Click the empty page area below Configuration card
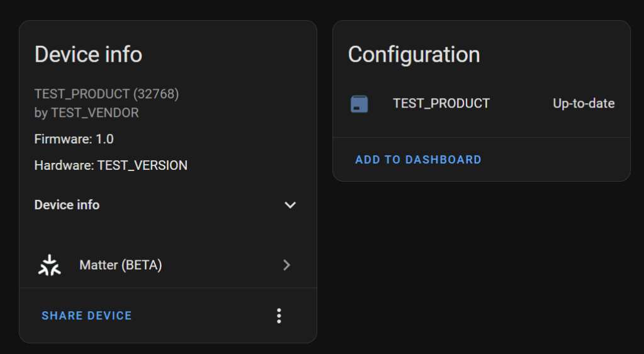Screen dimensions: 644x354 click(482, 264)
